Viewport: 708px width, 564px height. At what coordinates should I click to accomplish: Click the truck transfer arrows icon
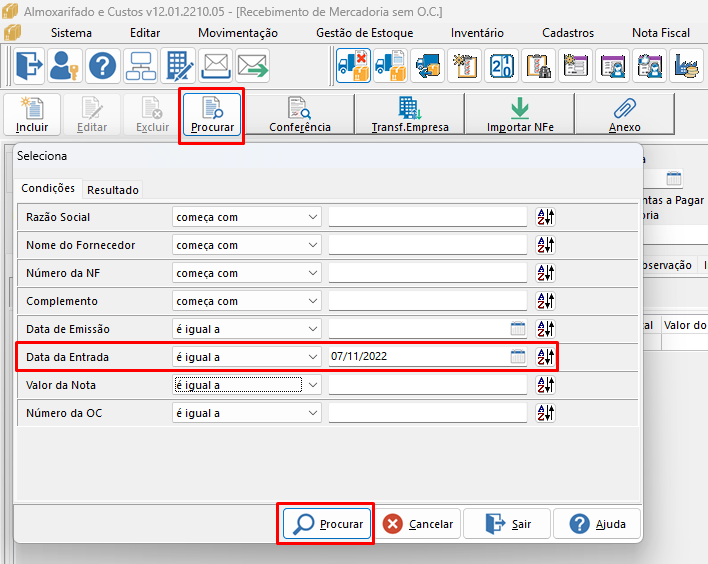coord(428,66)
